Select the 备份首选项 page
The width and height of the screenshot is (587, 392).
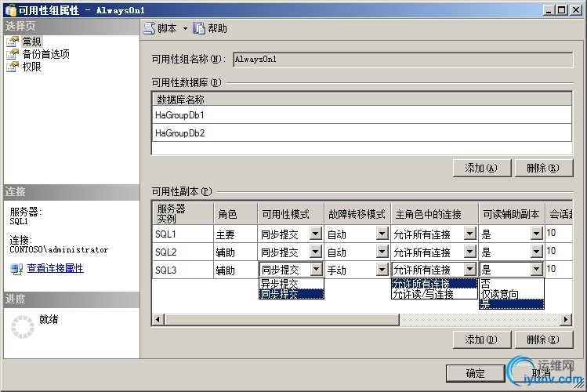coord(45,54)
